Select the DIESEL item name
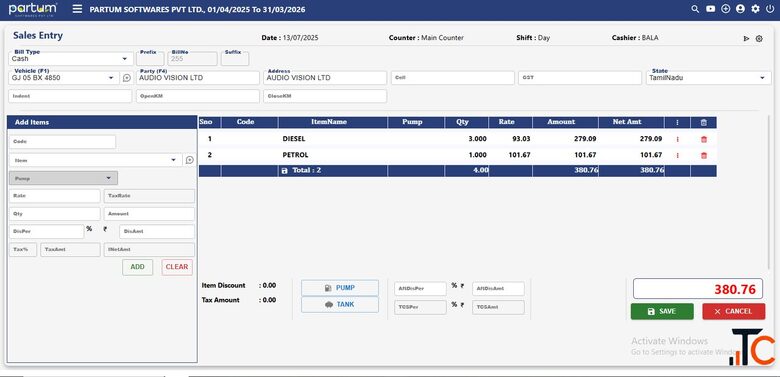The width and height of the screenshot is (780, 377). coord(293,139)
